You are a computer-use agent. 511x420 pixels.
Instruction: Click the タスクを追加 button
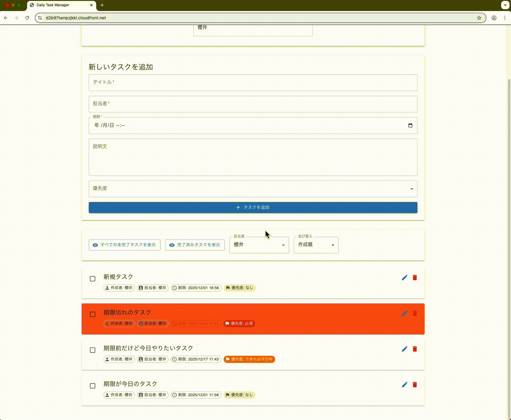[253, 207]
